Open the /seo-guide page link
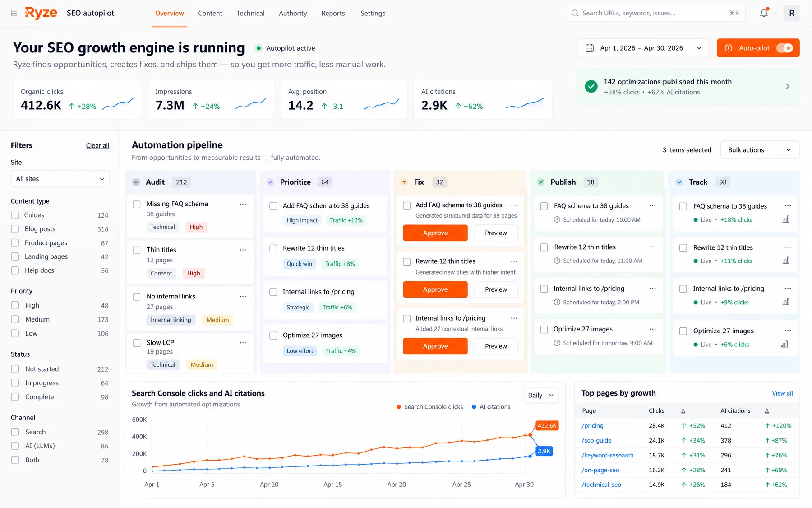Image resolution: width=812 pixels, height=508 pixels. coord(596,441)
